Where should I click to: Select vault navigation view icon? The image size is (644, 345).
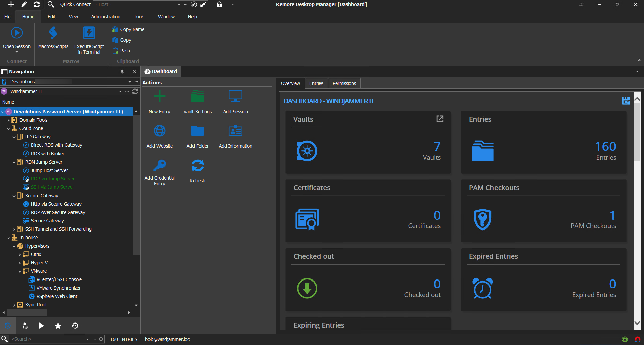pos(8,326)
